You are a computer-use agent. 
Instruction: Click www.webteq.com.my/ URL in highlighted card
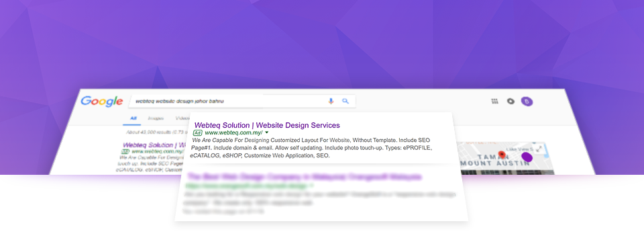coord(233,132)
